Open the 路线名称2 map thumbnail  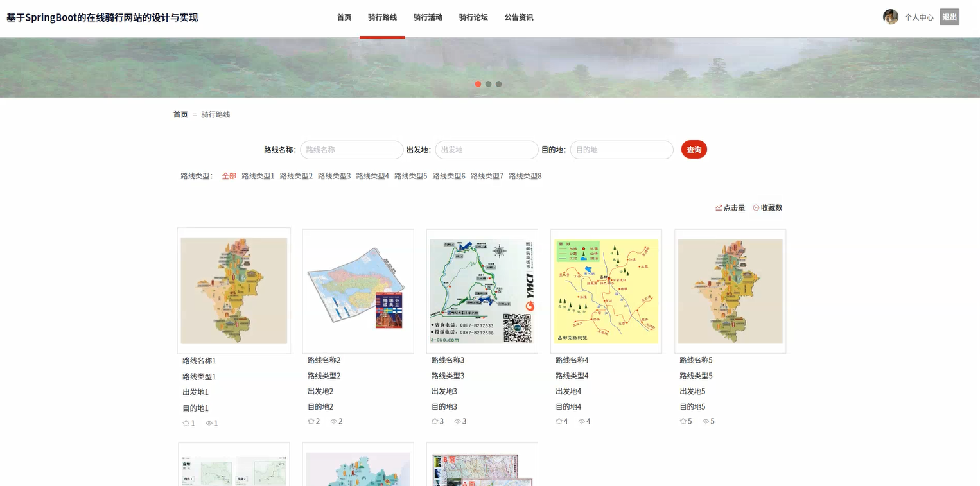point(358,291)
